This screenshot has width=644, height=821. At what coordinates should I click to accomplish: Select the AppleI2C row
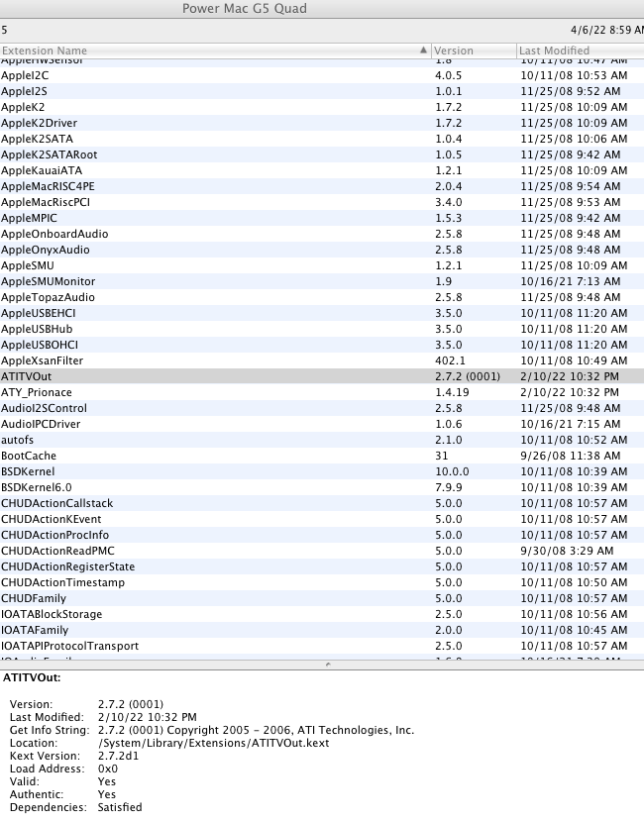322,75
